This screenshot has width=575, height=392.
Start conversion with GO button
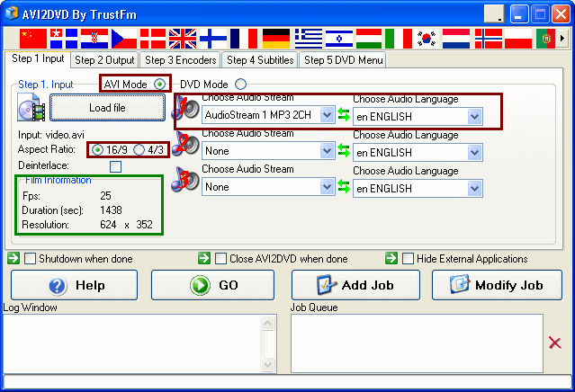(212, 285)
